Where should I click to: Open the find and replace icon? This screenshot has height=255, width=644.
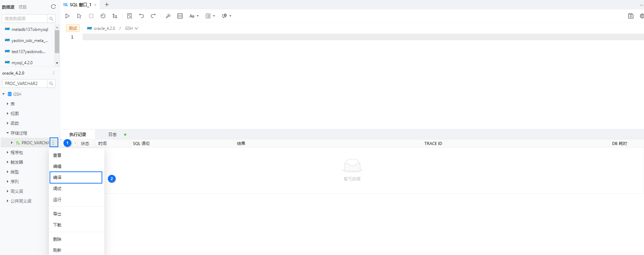point(130,16)
